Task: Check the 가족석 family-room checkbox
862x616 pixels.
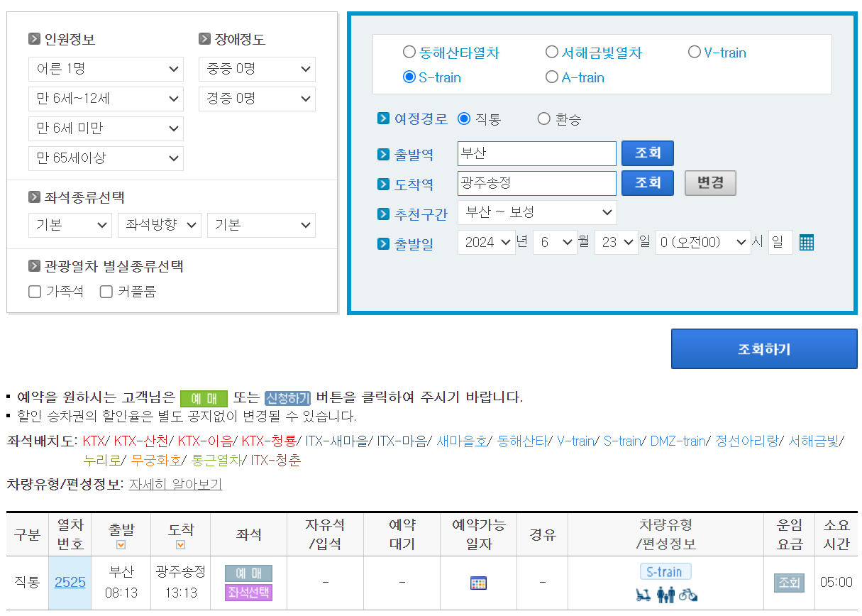Action: pyautogui.click(x=34, y=291)
